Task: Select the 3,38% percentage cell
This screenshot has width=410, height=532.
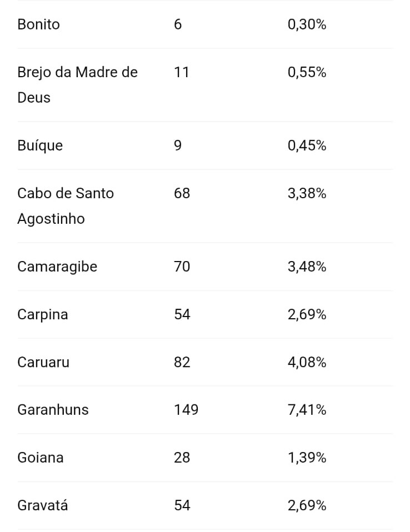Action: tap(307, 193)
